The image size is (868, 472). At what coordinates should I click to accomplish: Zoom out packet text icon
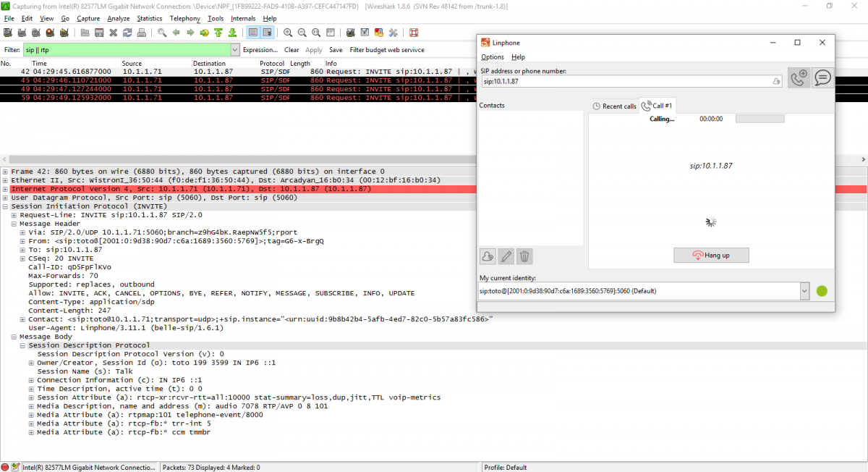point(302,33)
